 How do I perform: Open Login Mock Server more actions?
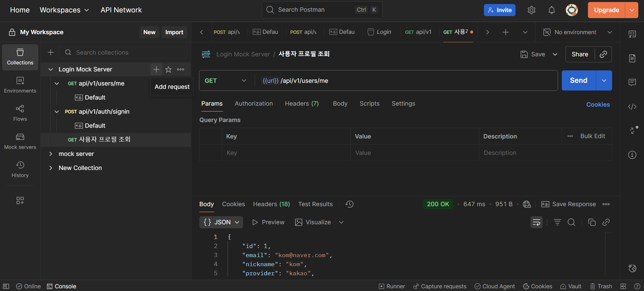[181, 69]
